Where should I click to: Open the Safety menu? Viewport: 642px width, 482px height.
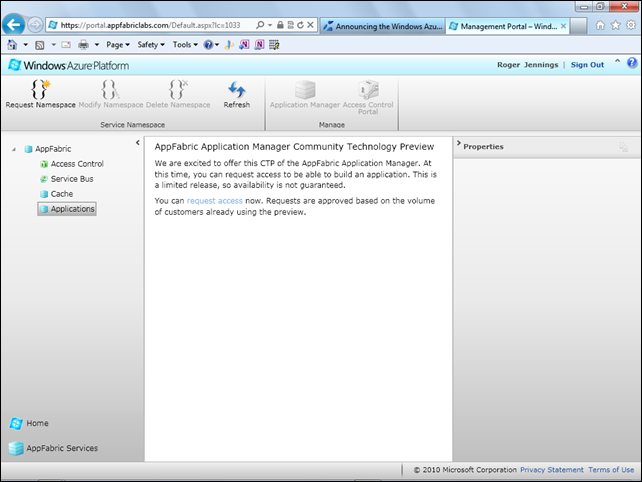[x=151, y=45]
